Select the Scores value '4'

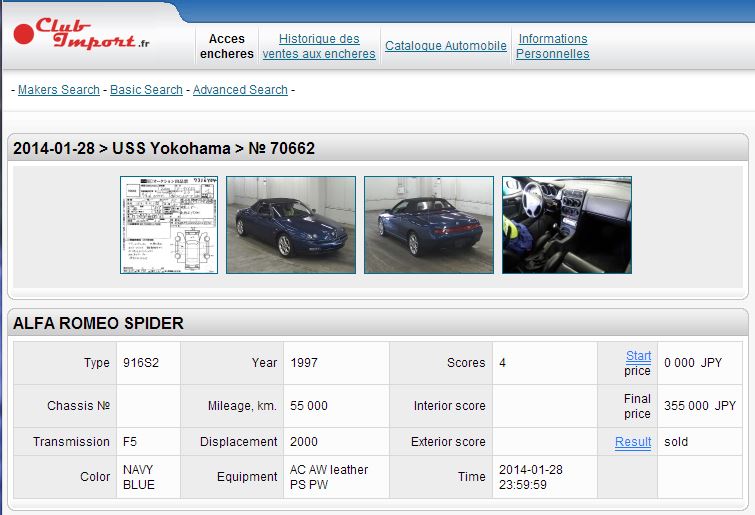pyautogui.click(x=502, y=363)
